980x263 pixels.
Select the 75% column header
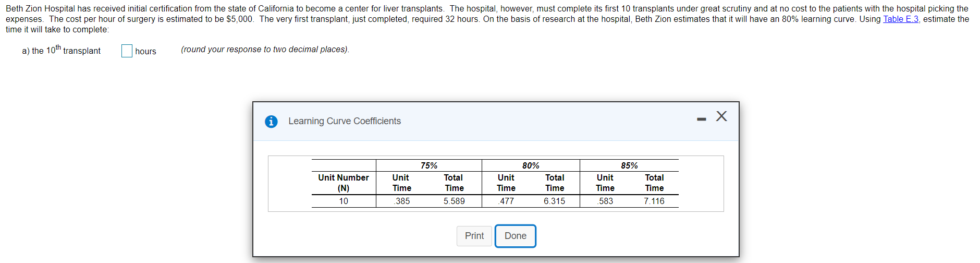[429, 165]
